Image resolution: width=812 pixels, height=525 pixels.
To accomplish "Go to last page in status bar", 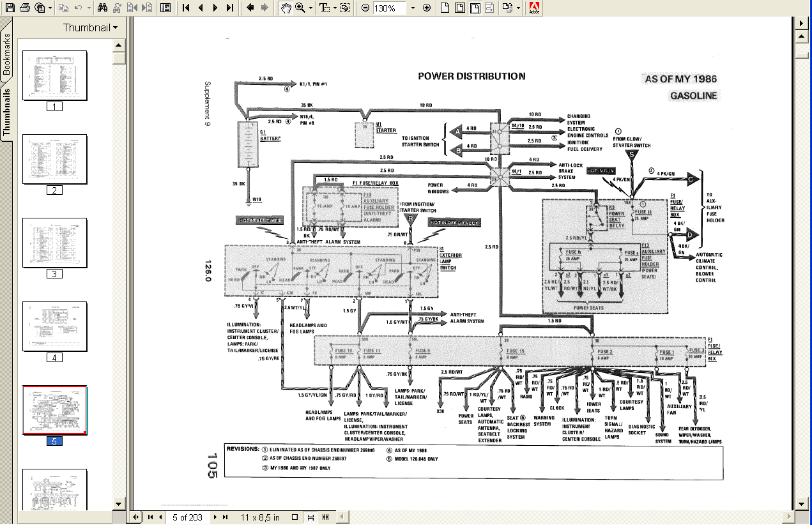I will coord(226,517).
